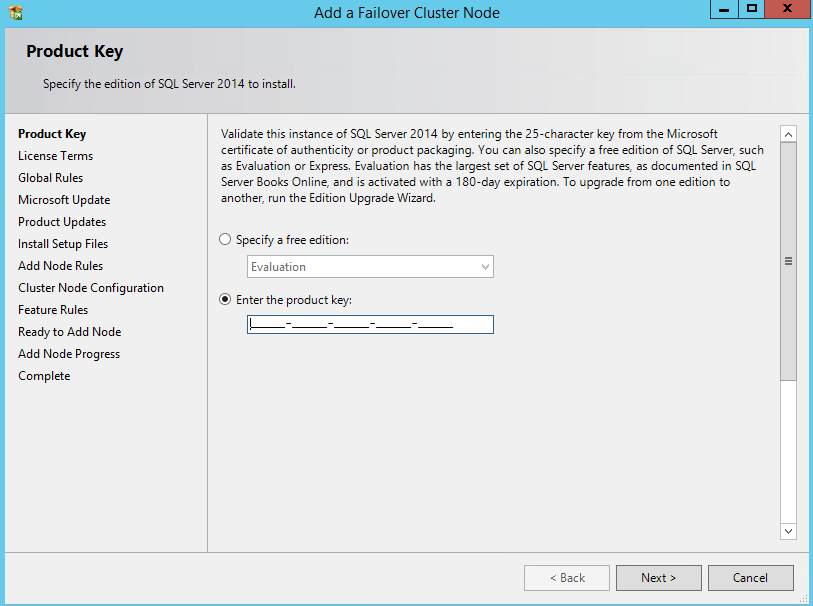Select the 'Specify a free edition' radio button
This screenshot has width=813, height=606.
click(225, 240)
